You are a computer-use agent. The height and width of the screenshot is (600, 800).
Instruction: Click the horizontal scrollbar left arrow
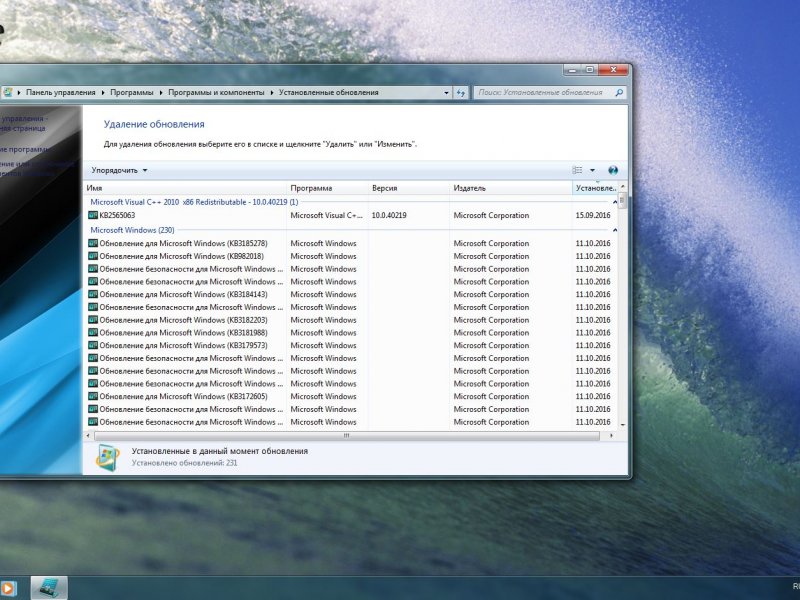click(x=88, y=436)
